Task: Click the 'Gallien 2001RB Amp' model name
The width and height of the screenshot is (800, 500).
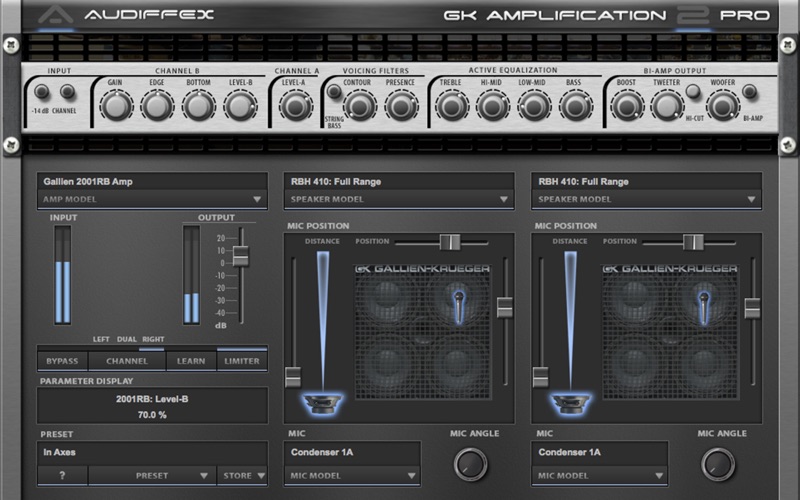Action: pos(88,182)
